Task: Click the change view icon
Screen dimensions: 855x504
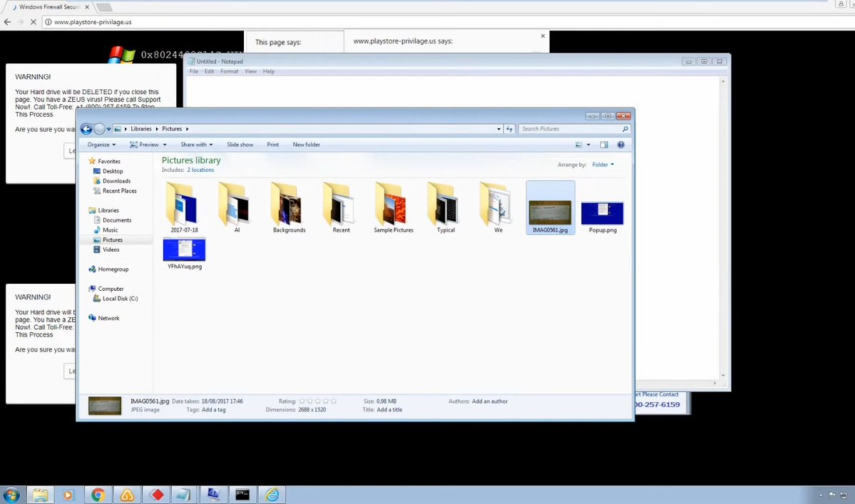Action: [578, 145]
